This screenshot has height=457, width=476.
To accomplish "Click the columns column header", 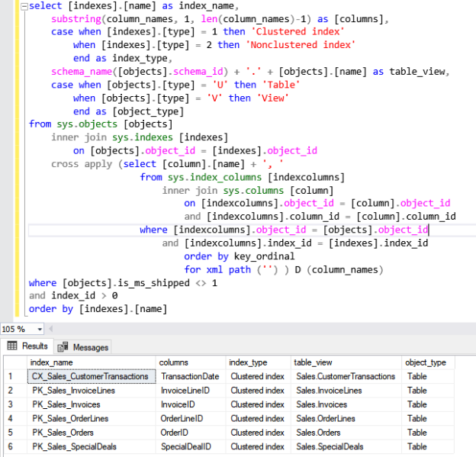I will pos(191,362).
